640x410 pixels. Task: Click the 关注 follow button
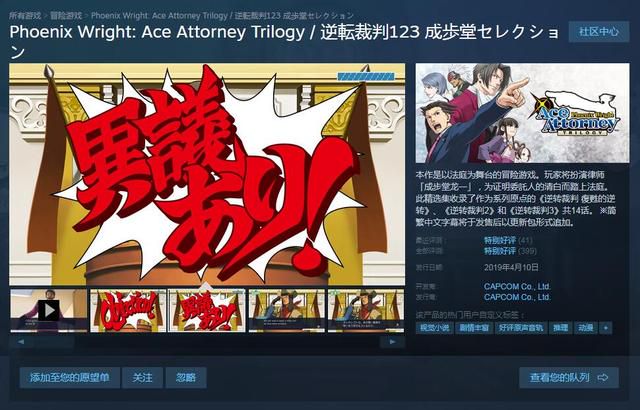click(142, 378)
